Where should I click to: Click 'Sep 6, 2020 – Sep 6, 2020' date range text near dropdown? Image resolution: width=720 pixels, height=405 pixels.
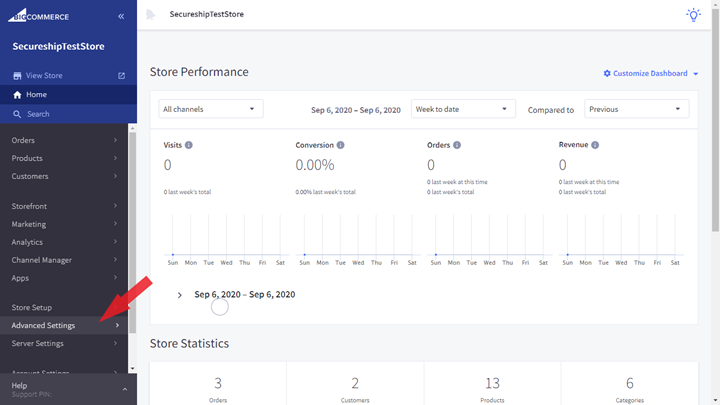356,110
